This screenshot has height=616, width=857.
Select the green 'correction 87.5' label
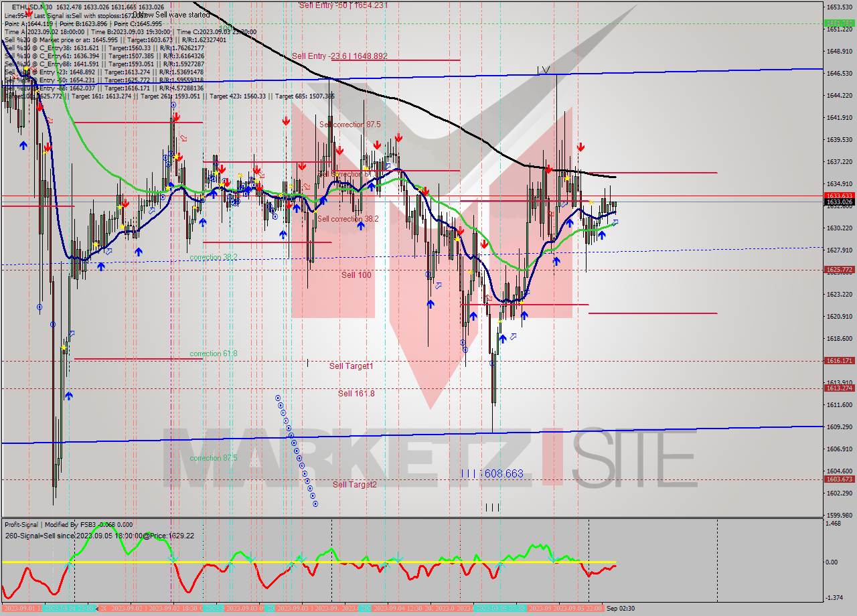(x=213, y=458)
